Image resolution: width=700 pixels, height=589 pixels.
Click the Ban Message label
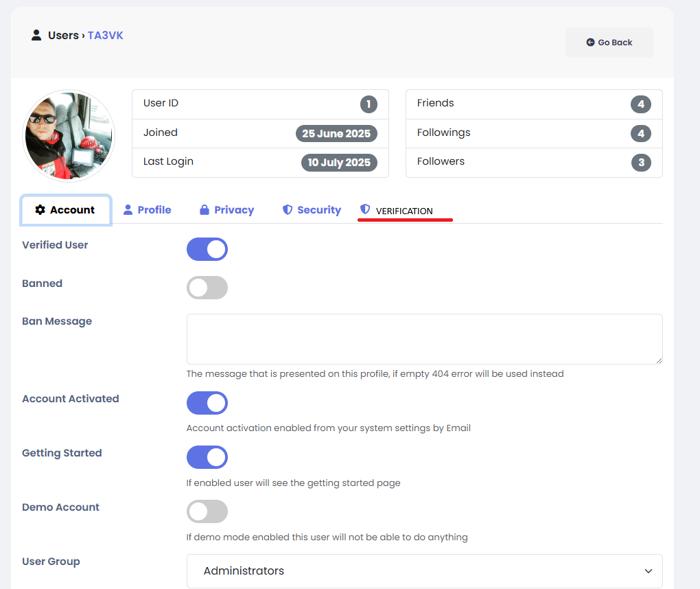[x=57, y=321]
